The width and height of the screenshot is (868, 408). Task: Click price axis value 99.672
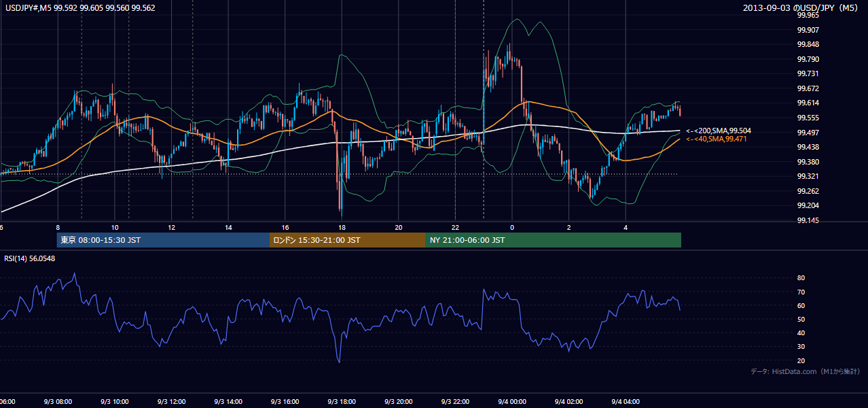pos(808,88)
